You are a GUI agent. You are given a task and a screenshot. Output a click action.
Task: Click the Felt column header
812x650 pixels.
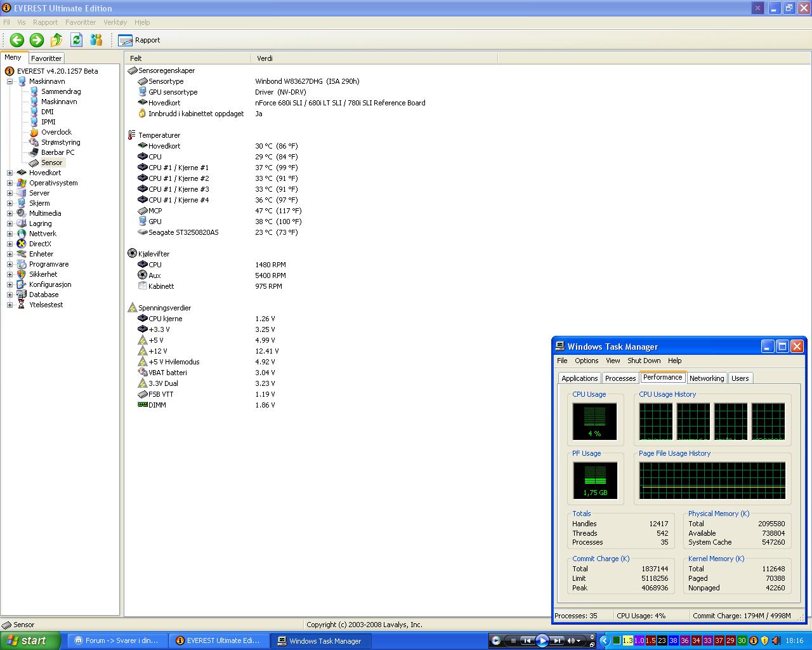point(188,58)
